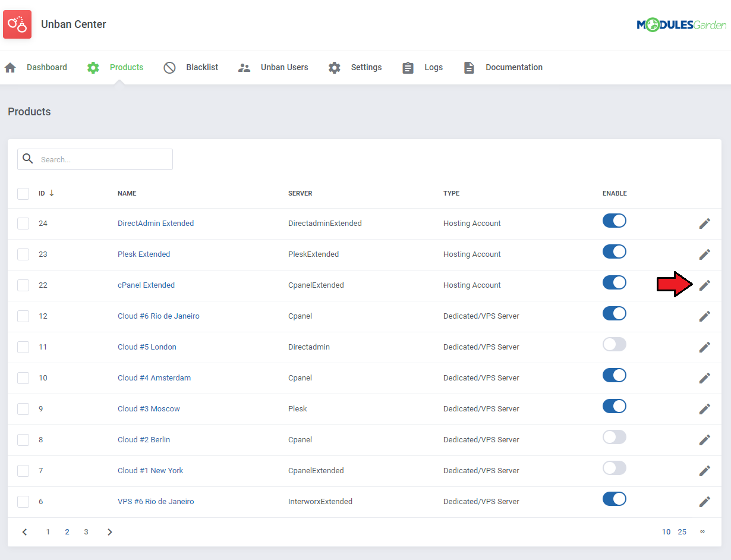This screenshot has width=731, height=560.
Task: Disable the DirectAdmin Extended enable toggle
Action: click(615, 221)
